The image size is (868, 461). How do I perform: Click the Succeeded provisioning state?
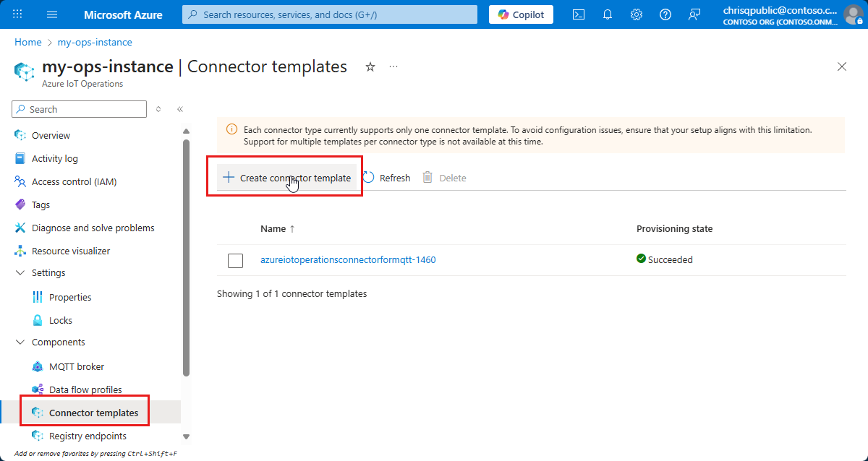coord(665,259)
